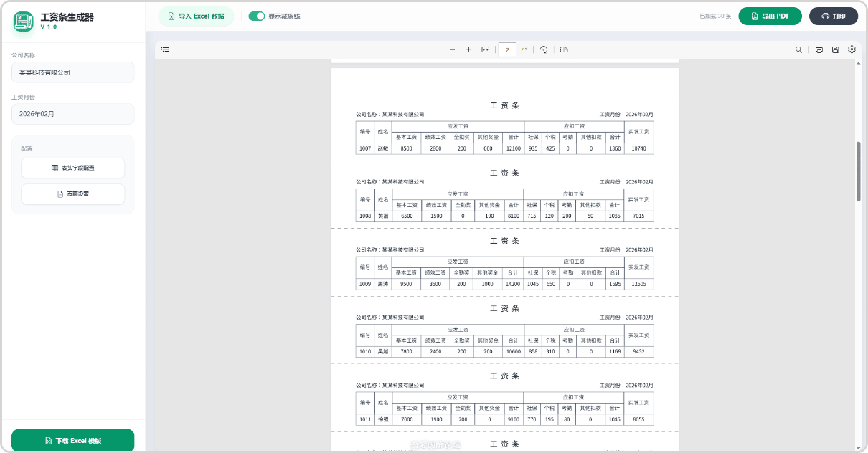Open PDF viewer settings gear icon
Screen dimensions: 868x453
click(852, 49)
